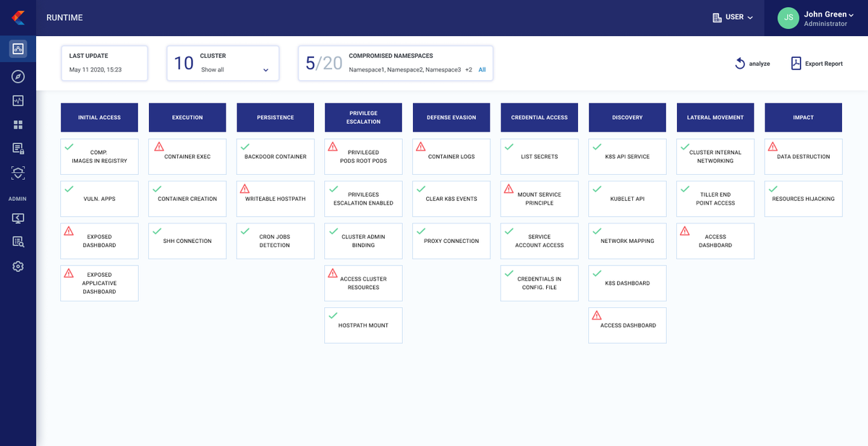Open the Cluster Admin Binding card

point(364,241)
